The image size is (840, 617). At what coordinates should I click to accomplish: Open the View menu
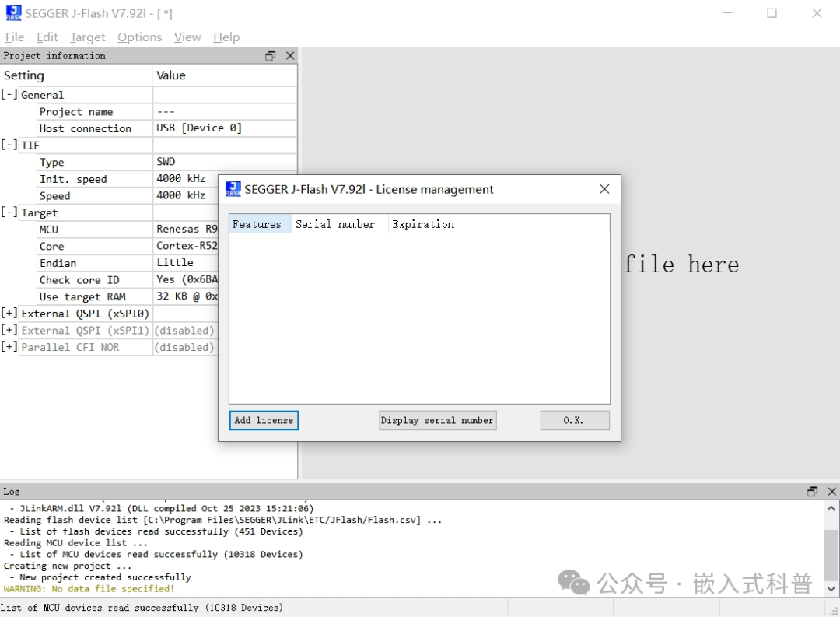pyautogui.click(x=187, y=37)
